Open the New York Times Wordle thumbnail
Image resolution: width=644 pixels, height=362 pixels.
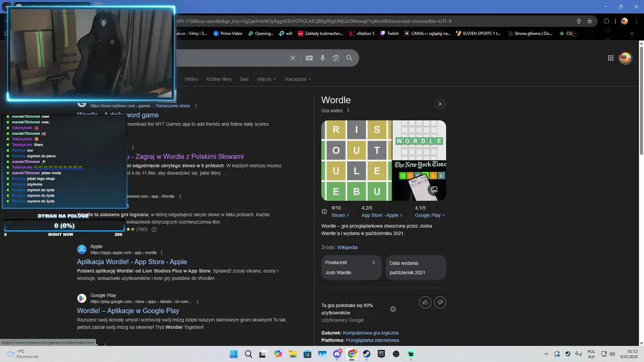pos(419,181)
